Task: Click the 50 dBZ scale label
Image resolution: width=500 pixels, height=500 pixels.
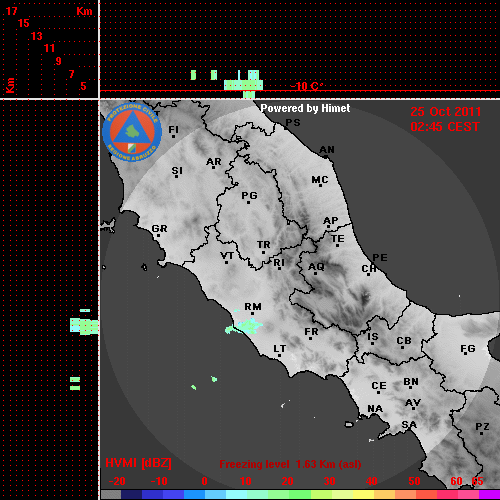Action: 414,481
